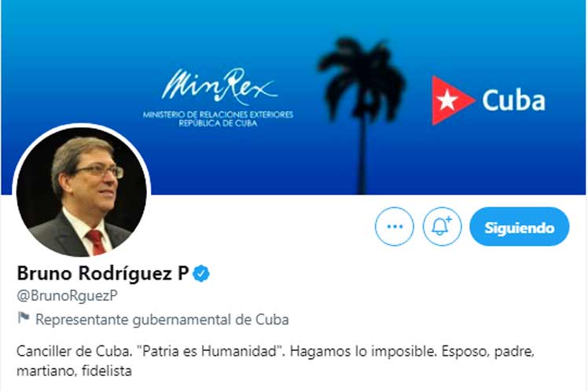Click the Canciller de Cuba bio opening
The height and width of the screenshot is (391, 588).
click(x=74, y=351)
